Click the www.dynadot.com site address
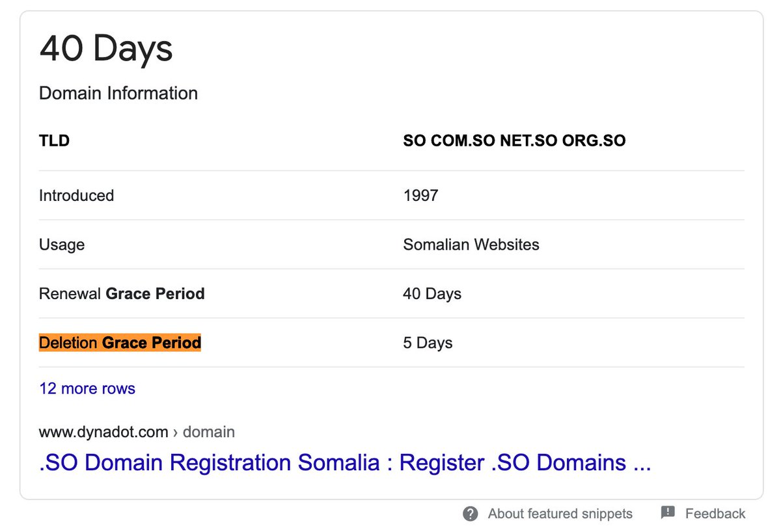 pos(104,432)
